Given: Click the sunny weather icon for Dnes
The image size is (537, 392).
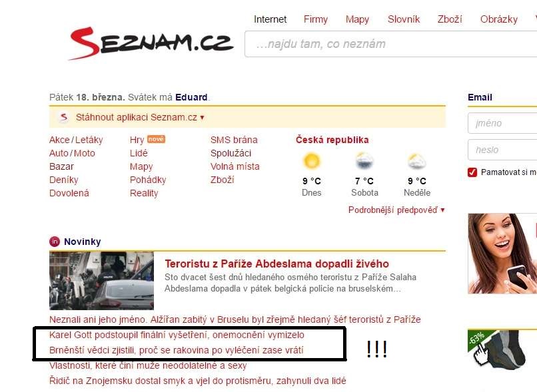Looking at the screenshot, I should [x=311, y=161].
